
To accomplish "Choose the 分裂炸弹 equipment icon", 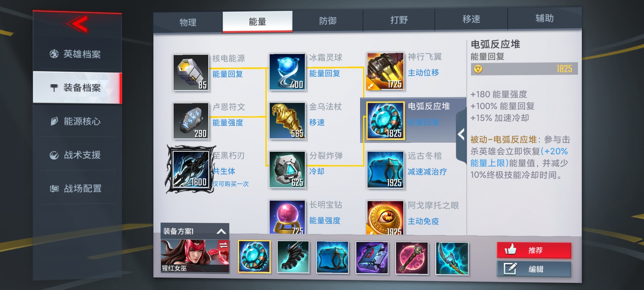I will tap(287, 169).
